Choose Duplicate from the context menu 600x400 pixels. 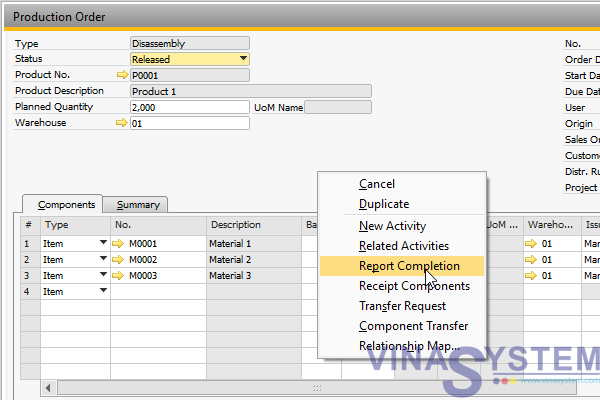402,204
